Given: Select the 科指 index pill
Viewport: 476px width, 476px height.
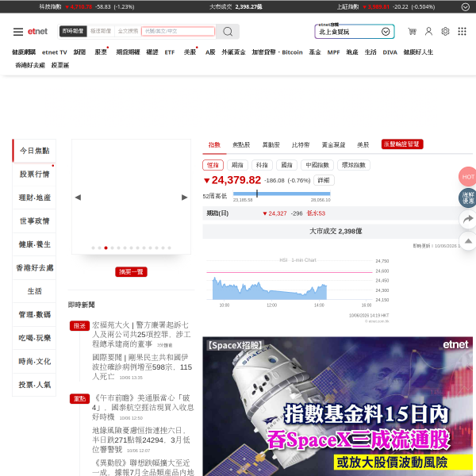Looking at the screenshot, I should [262, 165].
